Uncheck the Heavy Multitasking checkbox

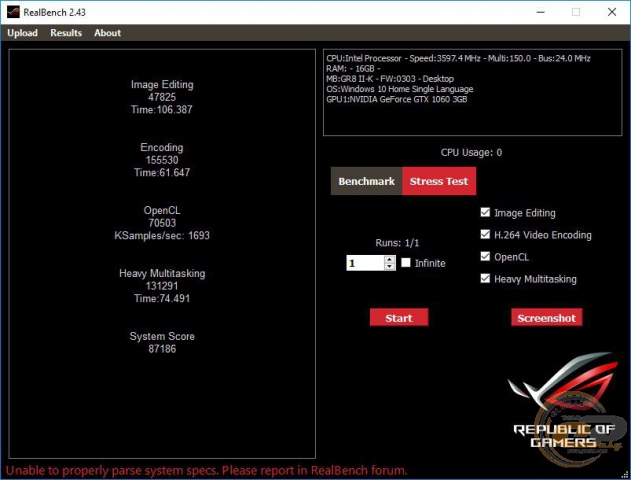tap(485, 278)
